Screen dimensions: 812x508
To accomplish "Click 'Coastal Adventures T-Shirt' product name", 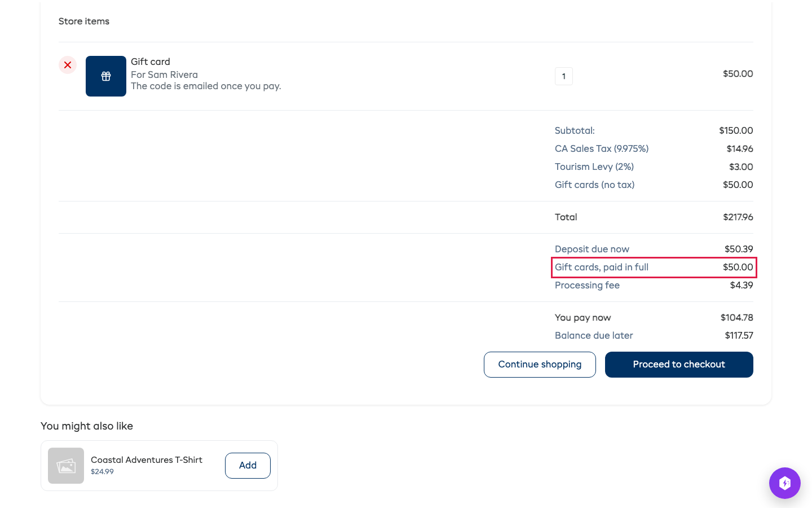I will pyautogui.click(x=147, y=460).
